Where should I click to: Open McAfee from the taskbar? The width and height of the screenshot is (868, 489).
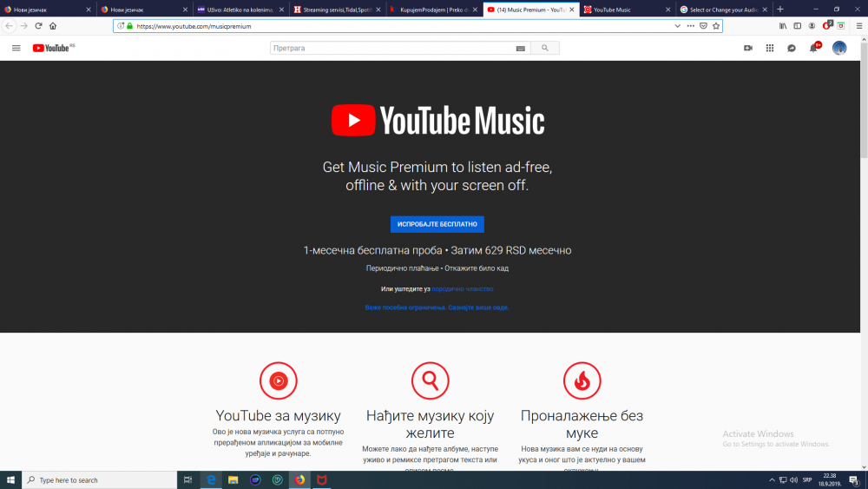pos(322,480)
